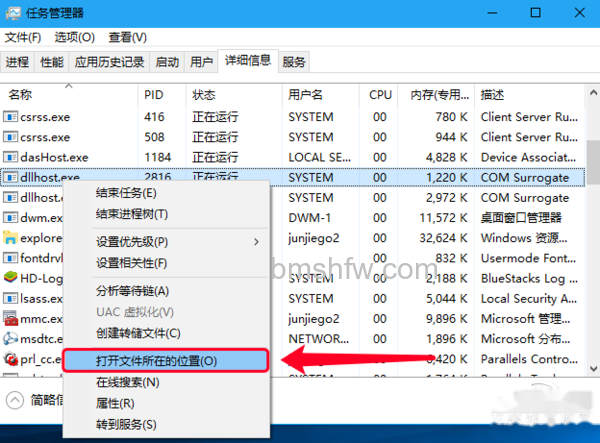The width and height of the screenshot is (600, 443).
Task: Click the icon of csrss.exe PID 416
Action: click(x=10, y=116)
